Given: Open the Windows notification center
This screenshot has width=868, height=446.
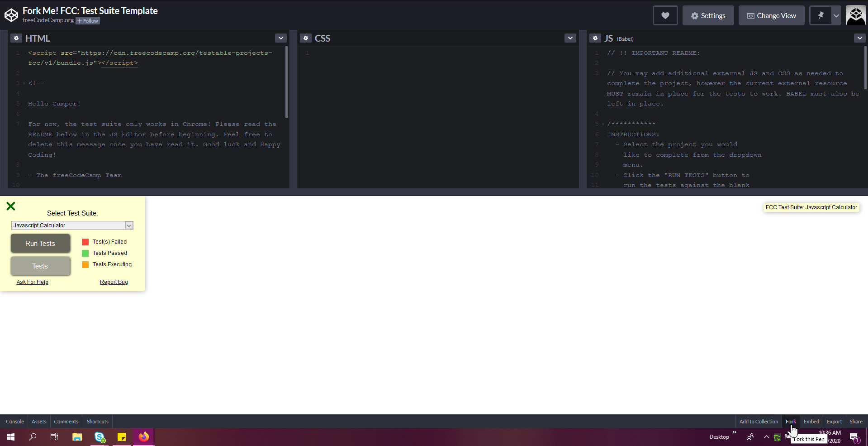Looking at the screenshot, I should point(854,437).
